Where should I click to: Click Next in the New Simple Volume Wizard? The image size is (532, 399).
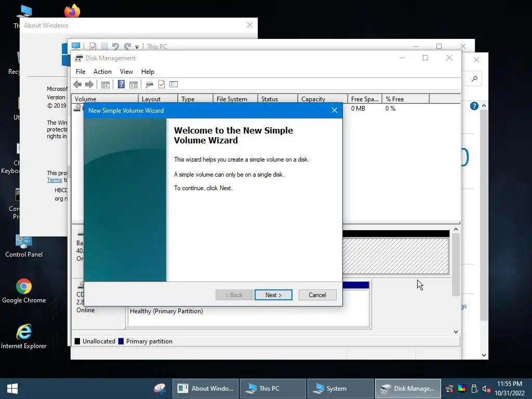(x=273, y=295)
